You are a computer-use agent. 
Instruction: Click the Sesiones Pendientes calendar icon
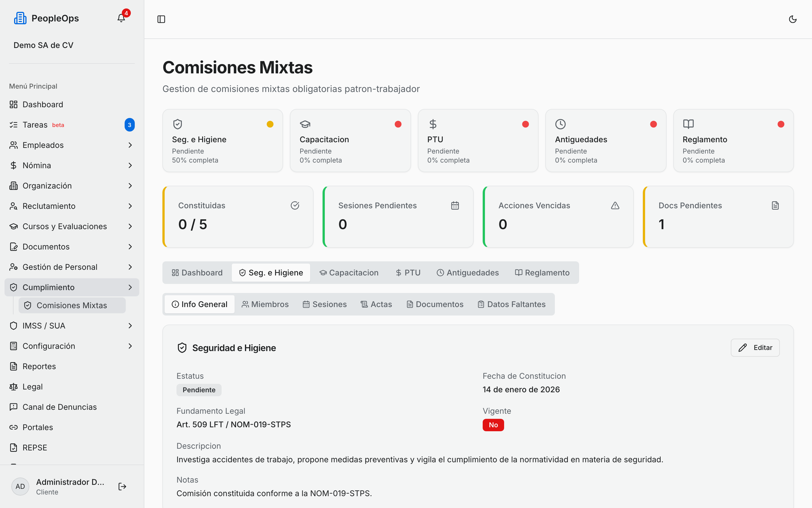click(x=455, y=205)
